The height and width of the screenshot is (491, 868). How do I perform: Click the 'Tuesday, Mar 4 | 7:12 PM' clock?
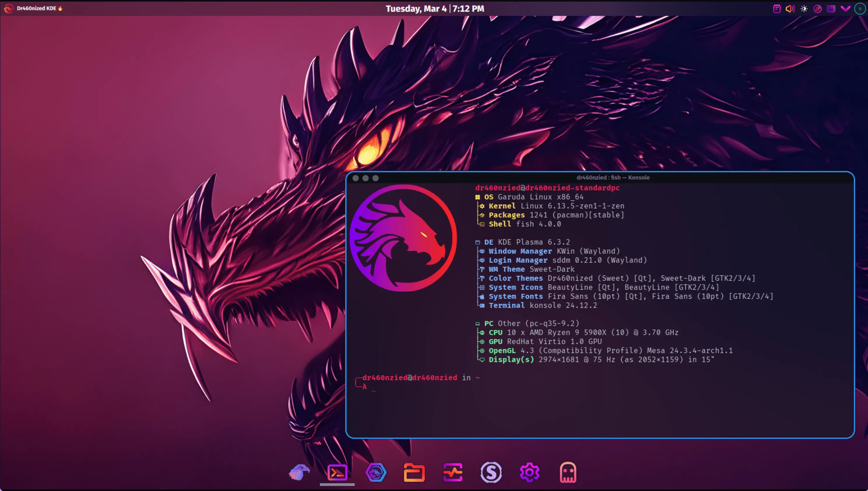(435, 8)
